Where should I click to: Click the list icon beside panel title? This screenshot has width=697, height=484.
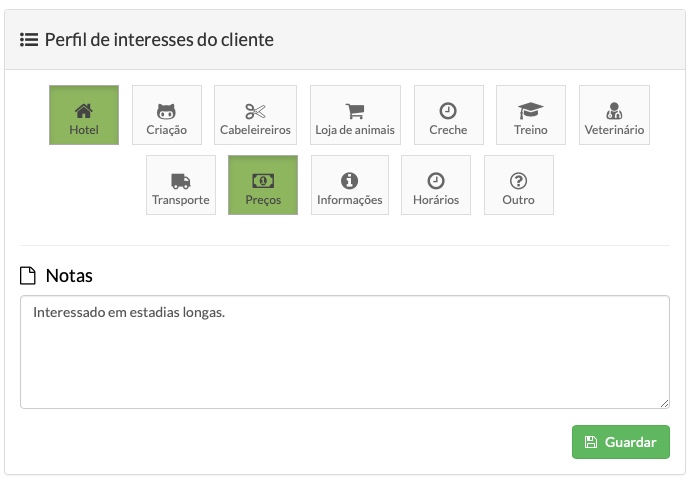coord(29,40)
